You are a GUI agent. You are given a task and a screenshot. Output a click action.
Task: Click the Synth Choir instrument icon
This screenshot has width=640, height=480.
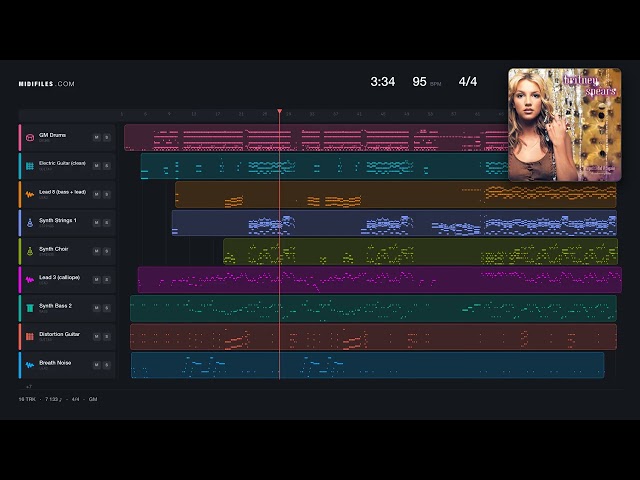pyautogui.click(x=30, y=251)
